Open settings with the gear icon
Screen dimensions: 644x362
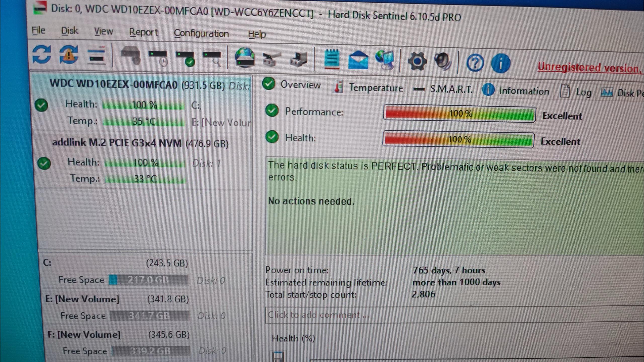[x=417, y=61]
